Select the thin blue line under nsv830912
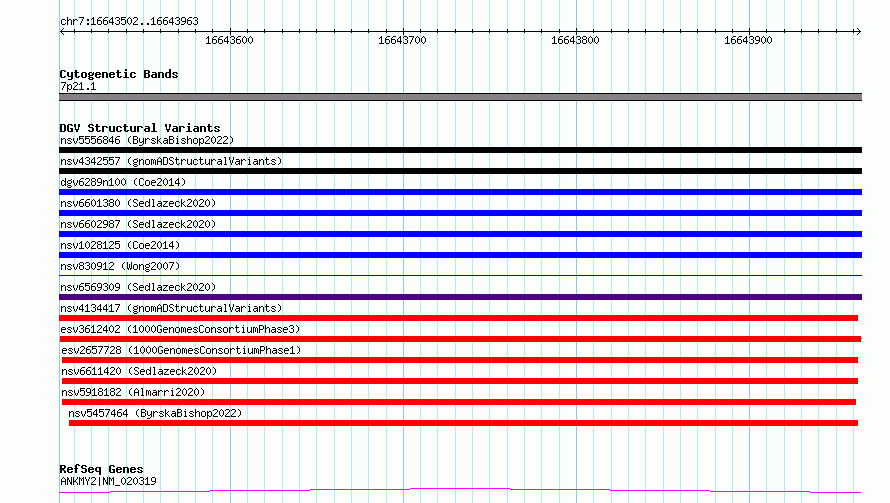 (460, 275)
